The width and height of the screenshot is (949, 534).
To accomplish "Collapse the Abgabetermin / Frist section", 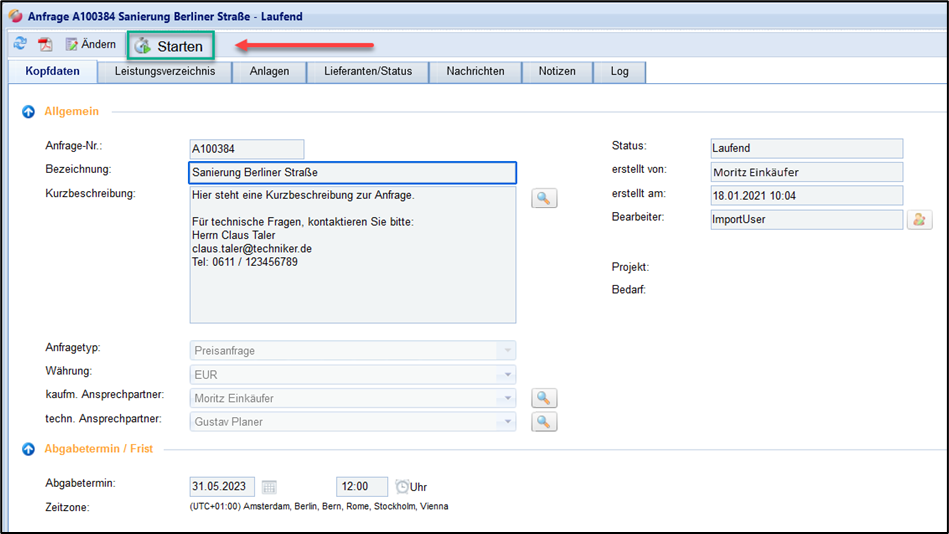I will 28,450.
